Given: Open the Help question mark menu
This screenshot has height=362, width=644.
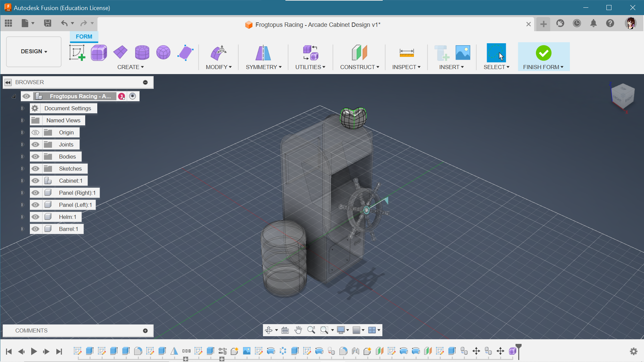Looking at the screenshot, I should 610,23.
